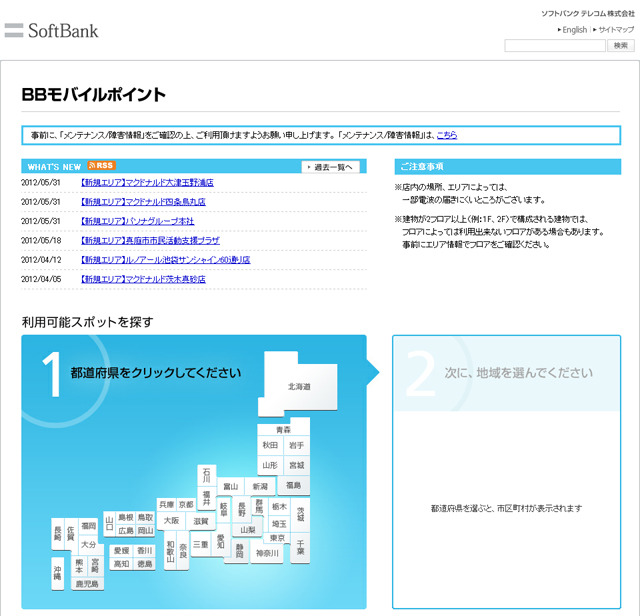This screenshot has width=640, height=616.
Task: Select 長崎 prefecture tile
Action: click(58, 534)
